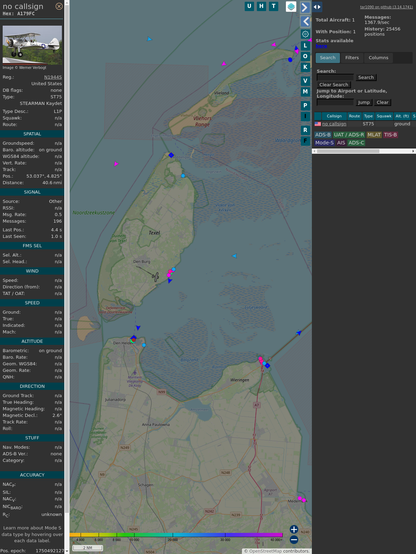This screenshot has height=554, width=416.
Task: Click the Clear Search button
Action: [334, 85]
